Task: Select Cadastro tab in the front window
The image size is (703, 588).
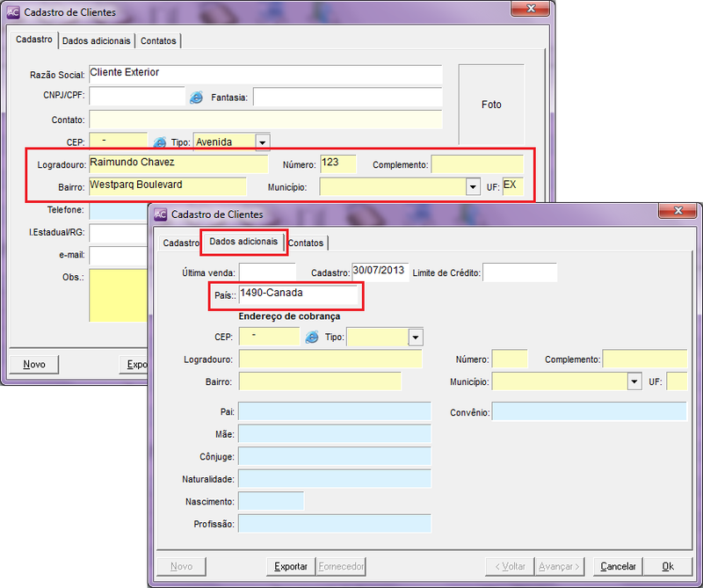Action: coord(181,243)
